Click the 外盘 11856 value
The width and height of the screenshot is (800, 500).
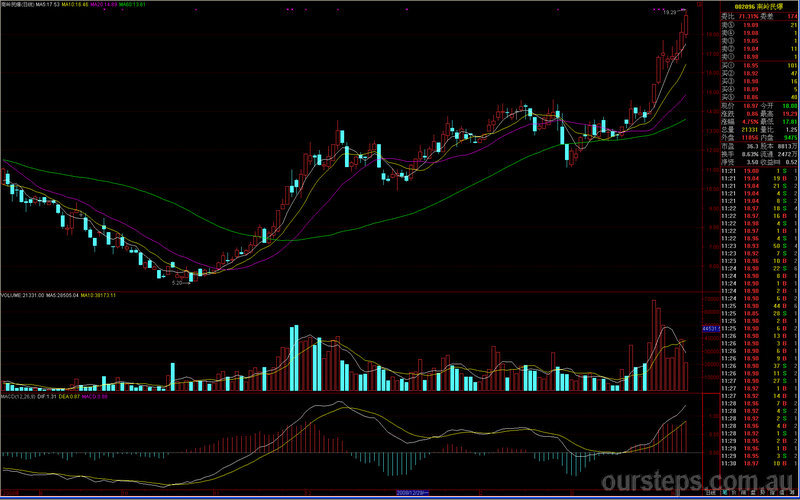[x=750, y=138]
